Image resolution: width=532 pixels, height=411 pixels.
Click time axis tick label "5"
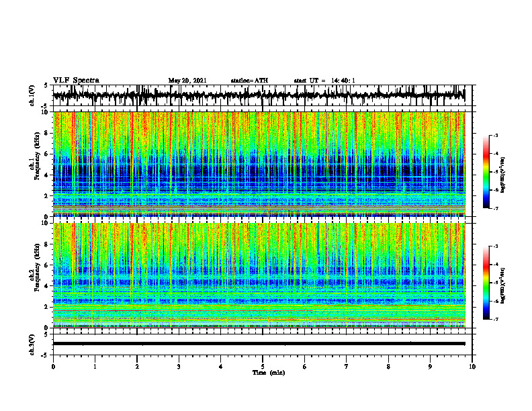tap(263, 367)
